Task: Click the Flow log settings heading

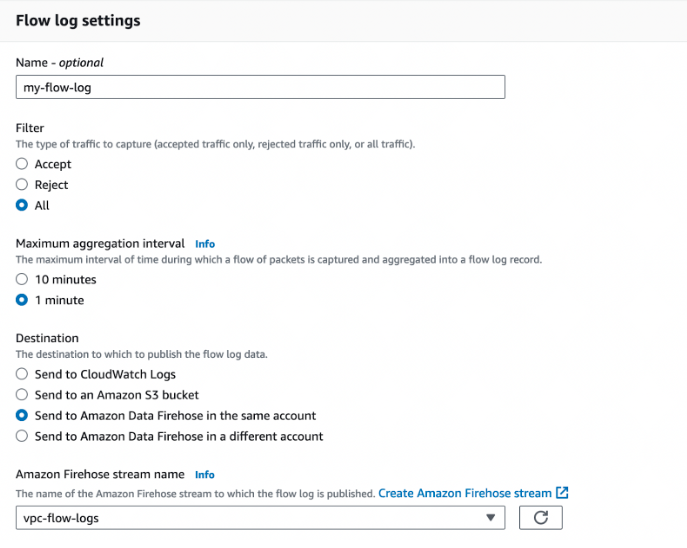Action: coord(78,20)
